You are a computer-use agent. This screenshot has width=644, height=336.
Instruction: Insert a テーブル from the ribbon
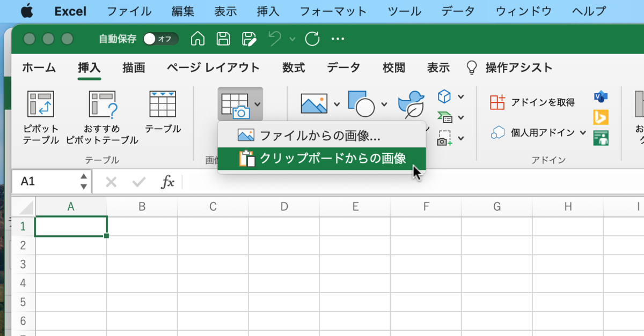[x=163, y=111]
